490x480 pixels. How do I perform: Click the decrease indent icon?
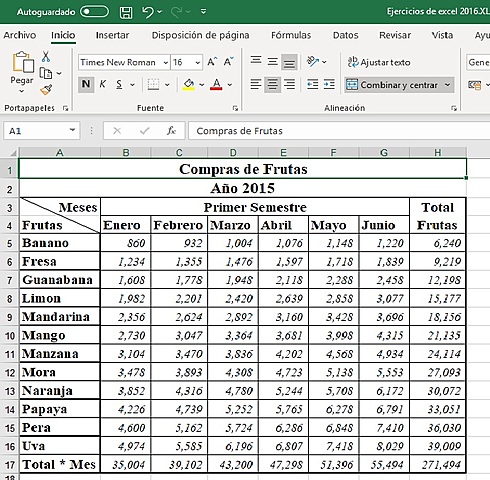(313, 85)
